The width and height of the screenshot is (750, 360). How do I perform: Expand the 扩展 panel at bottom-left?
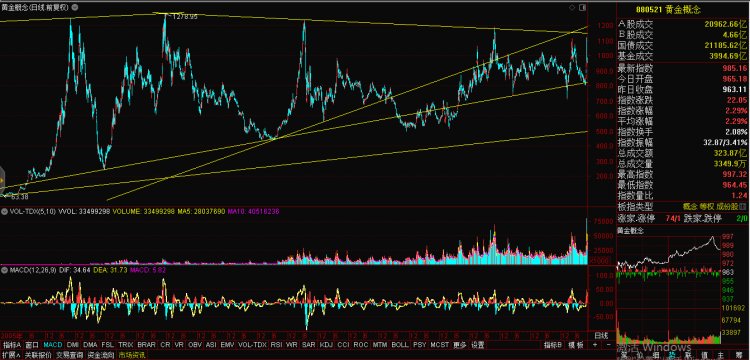pyautogui.click(x=10, y=355)
